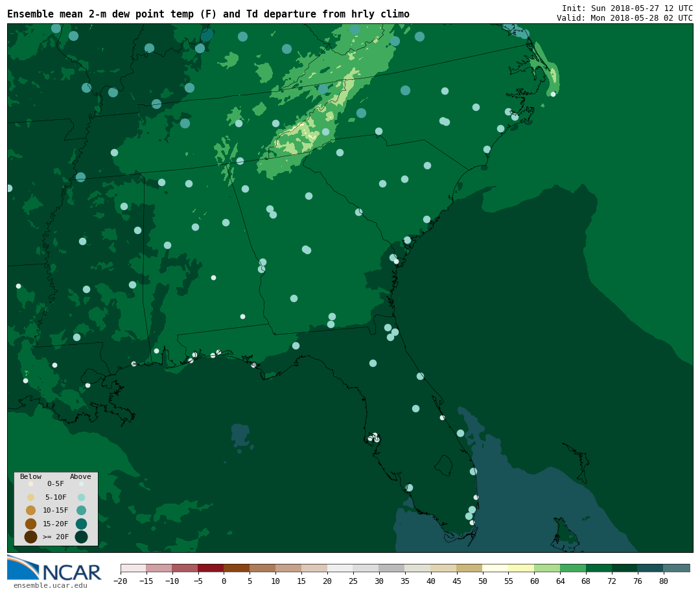This screenshot has height=593, width=700.
Task: Click the Above 0-5F pale legend dot
Action: (x=81, y=483)
